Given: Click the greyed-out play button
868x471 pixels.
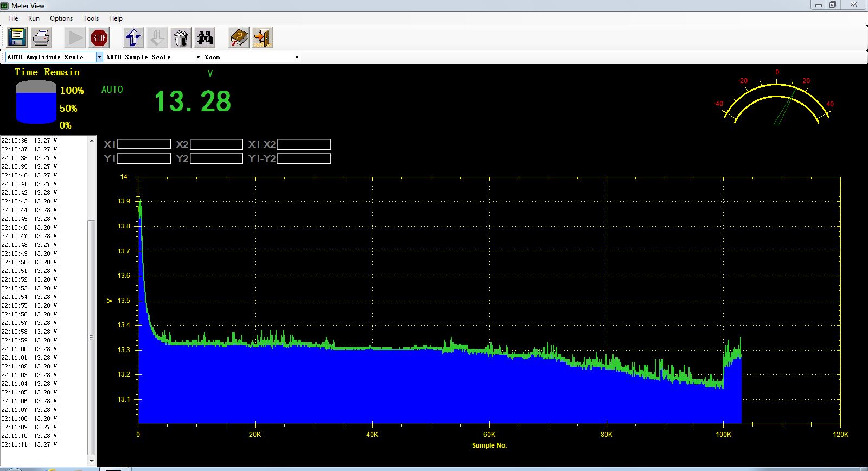Looking at the screenshot, I should [x=75, y=38].
